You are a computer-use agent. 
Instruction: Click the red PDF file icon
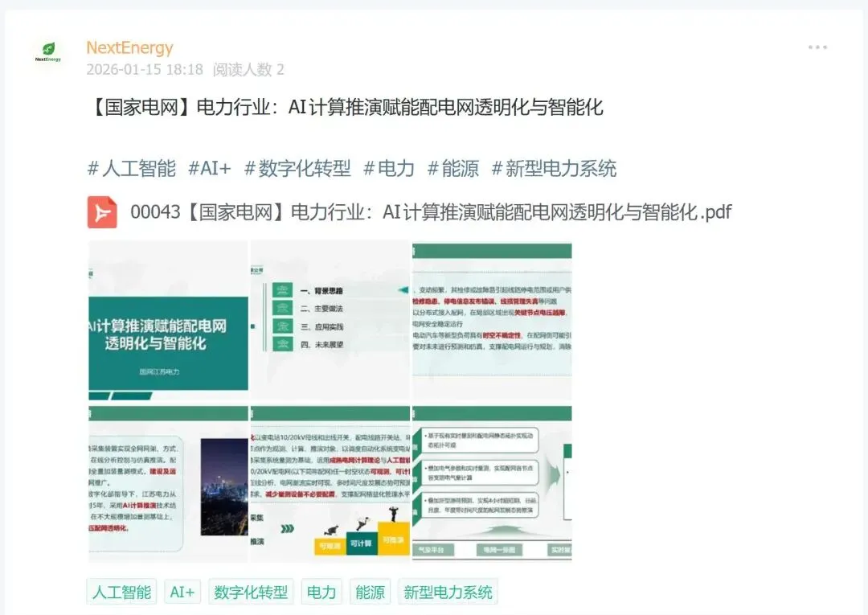(x=102, y=212)
